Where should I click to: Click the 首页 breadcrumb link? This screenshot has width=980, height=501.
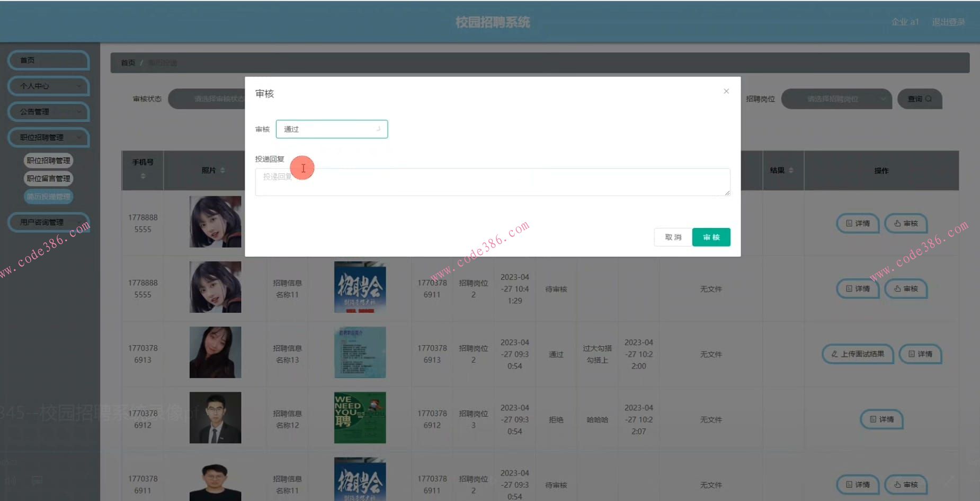click(128, 63)
